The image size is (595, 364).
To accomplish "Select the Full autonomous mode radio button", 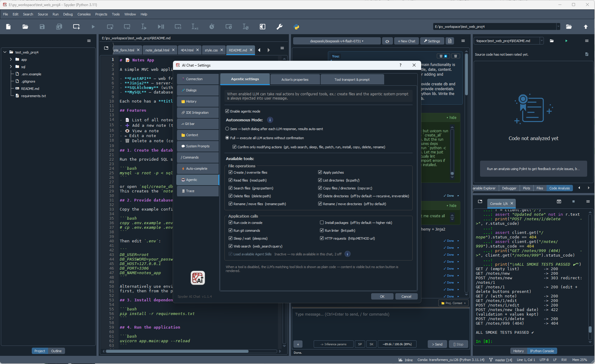I will coord(227,138).
